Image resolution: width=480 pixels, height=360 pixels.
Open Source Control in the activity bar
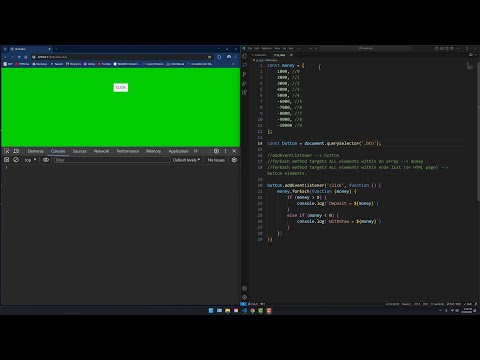click(245, 74)
